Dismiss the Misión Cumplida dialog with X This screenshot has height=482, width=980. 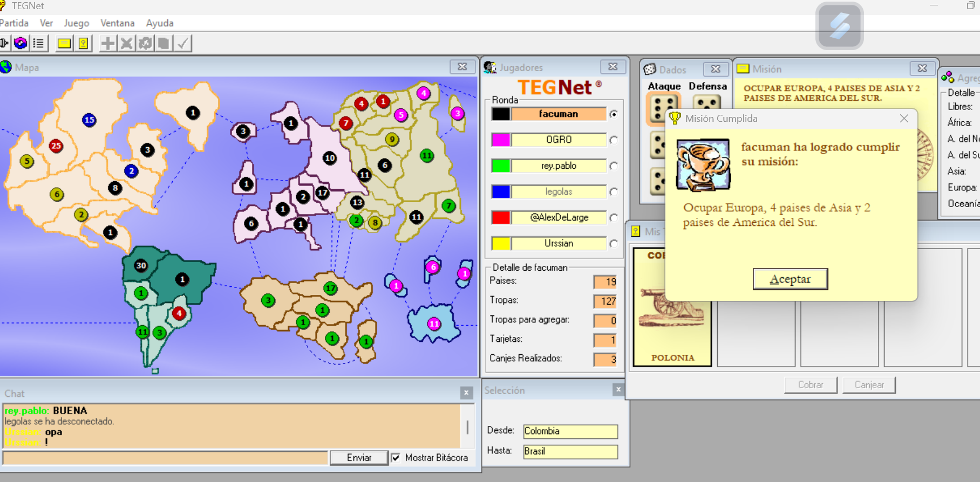[904, 119]
